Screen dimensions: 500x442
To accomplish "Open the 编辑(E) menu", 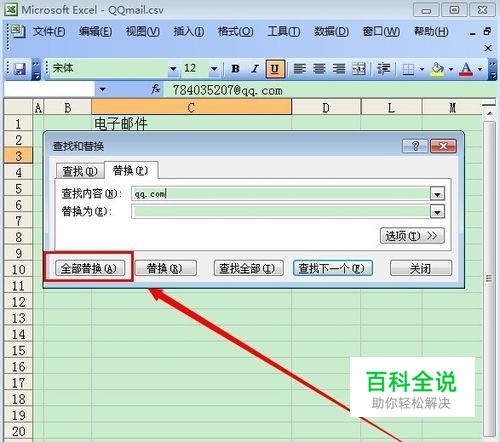I will [95, 32].
